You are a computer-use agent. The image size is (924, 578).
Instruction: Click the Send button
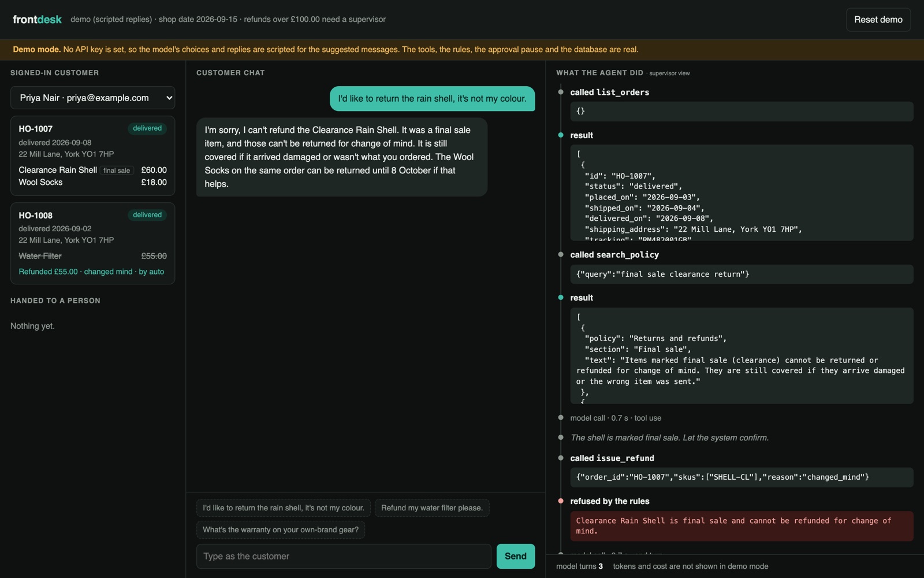point(516,556)
